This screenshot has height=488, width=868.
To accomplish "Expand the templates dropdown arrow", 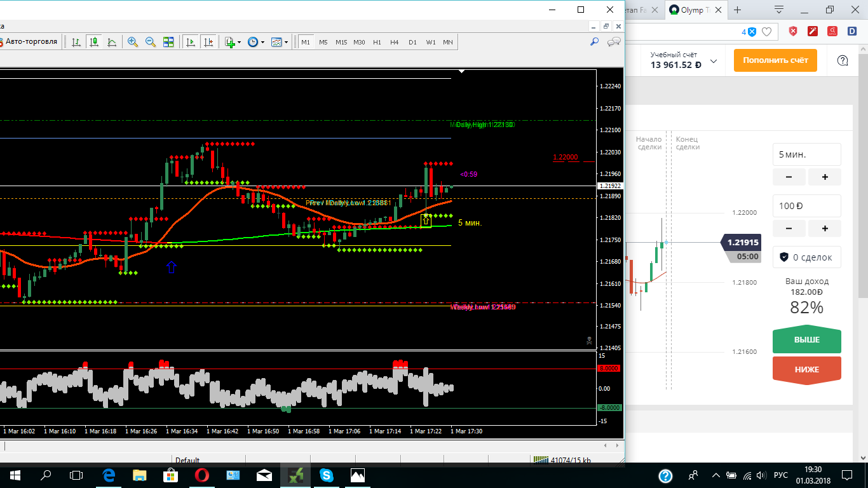I will [286, 43].
